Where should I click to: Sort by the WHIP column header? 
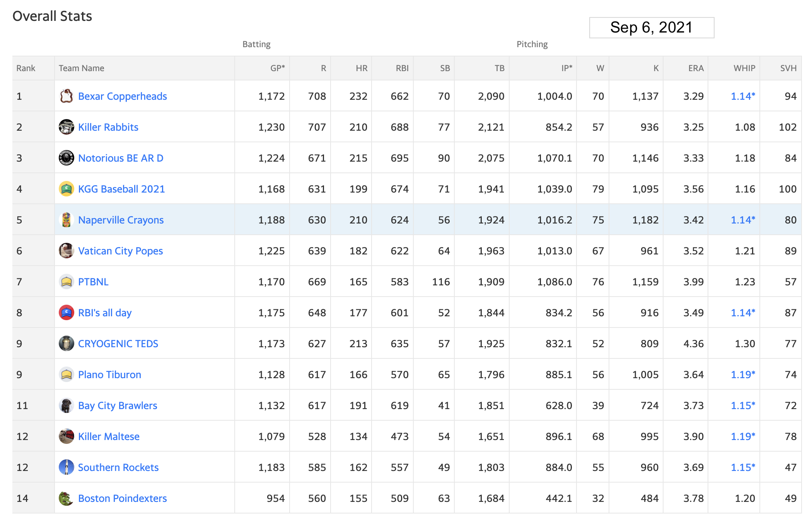tap(744, 68)
